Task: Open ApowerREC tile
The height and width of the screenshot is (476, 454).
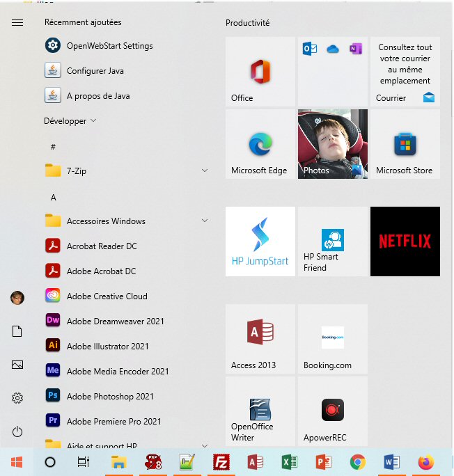Action: [332, 411]
